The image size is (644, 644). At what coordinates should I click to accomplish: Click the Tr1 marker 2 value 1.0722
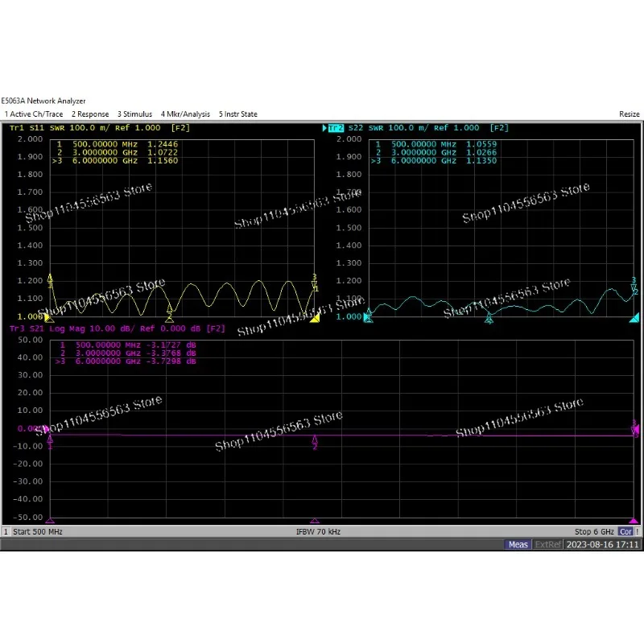[x=163, y=152]
